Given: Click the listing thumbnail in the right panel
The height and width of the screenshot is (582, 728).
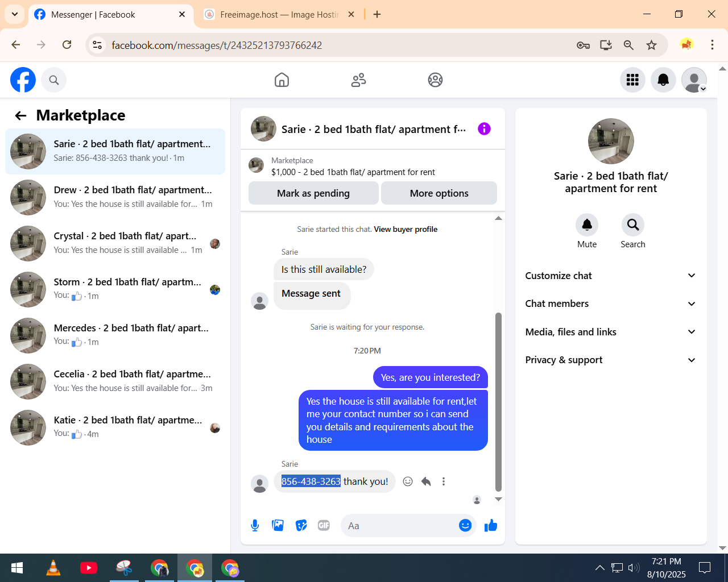Looking at the screenshot, I should [611, 141].
